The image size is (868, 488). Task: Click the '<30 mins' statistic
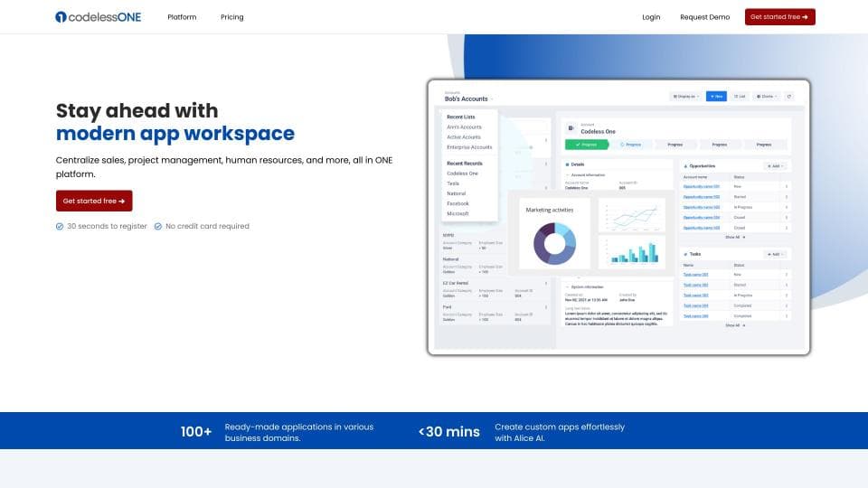(449, 432)
